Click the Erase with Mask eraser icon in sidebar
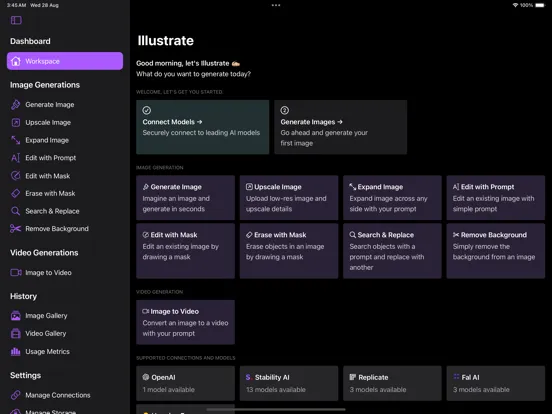 click(x=15, y=193)
